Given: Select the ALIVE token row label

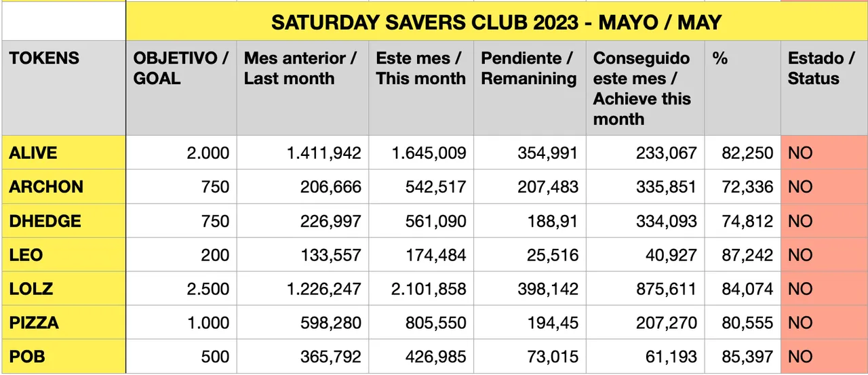Looking at the screenshot, I should 33,153.
